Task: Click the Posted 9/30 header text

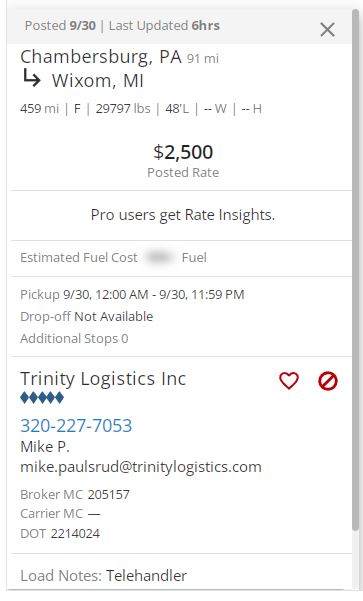Action: (x=60, y=26)
